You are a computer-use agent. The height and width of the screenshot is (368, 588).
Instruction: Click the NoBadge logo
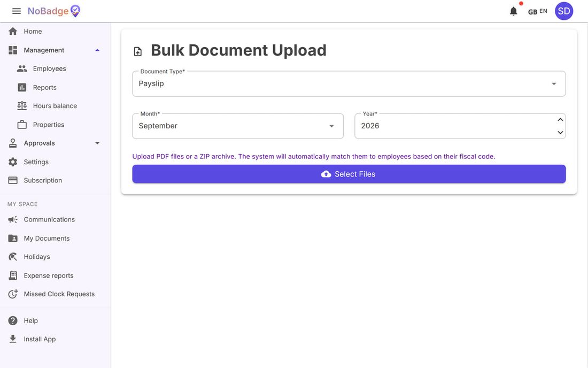point(54,11)
